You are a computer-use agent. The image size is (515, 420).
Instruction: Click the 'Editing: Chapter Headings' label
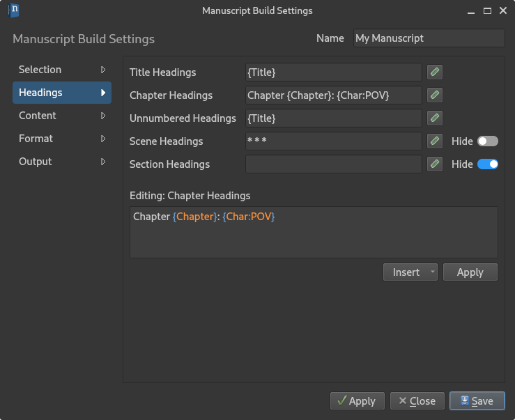click(x=190, y=196)
